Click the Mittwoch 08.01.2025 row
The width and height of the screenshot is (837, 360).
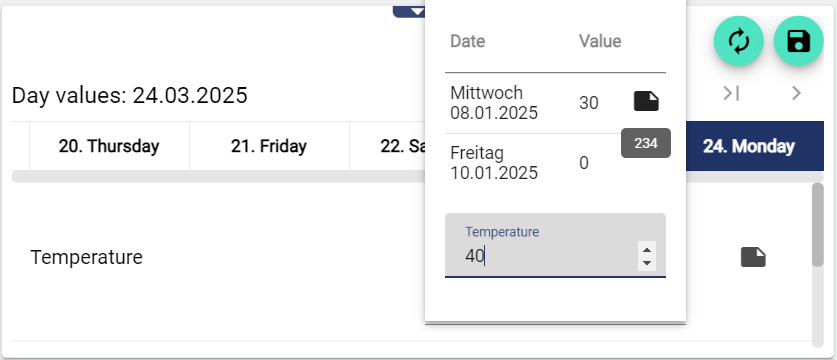[555, 103]
